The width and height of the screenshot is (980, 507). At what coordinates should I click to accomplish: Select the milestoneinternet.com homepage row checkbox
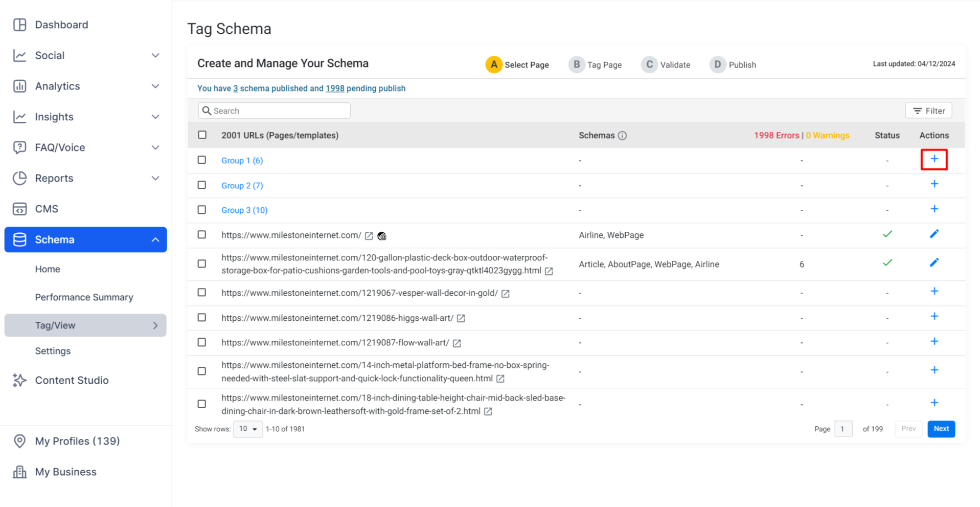tap(202, 235)
